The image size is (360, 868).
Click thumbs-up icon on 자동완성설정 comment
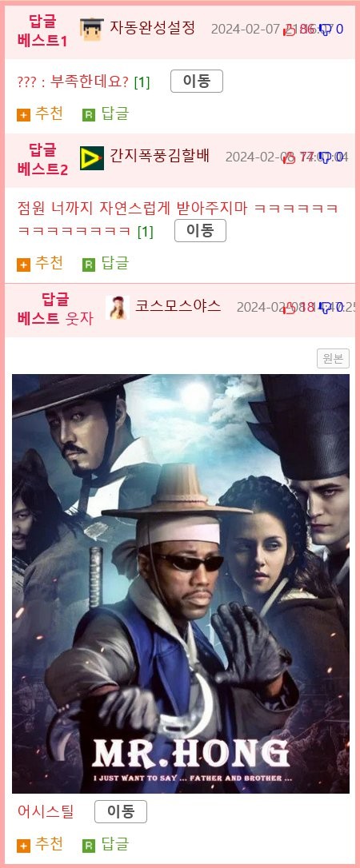pyautogui.click(x=290, y=30)
